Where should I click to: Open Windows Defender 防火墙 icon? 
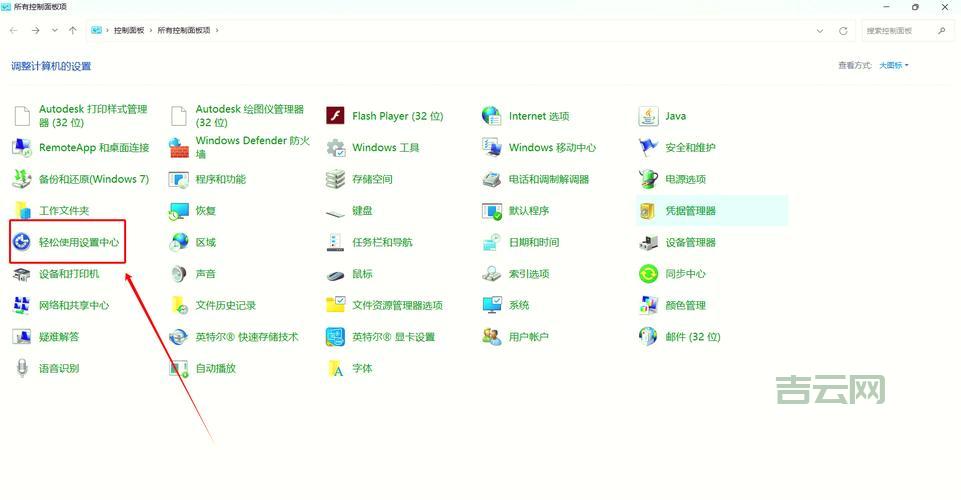pyautogui.click(x=179, y=147)
